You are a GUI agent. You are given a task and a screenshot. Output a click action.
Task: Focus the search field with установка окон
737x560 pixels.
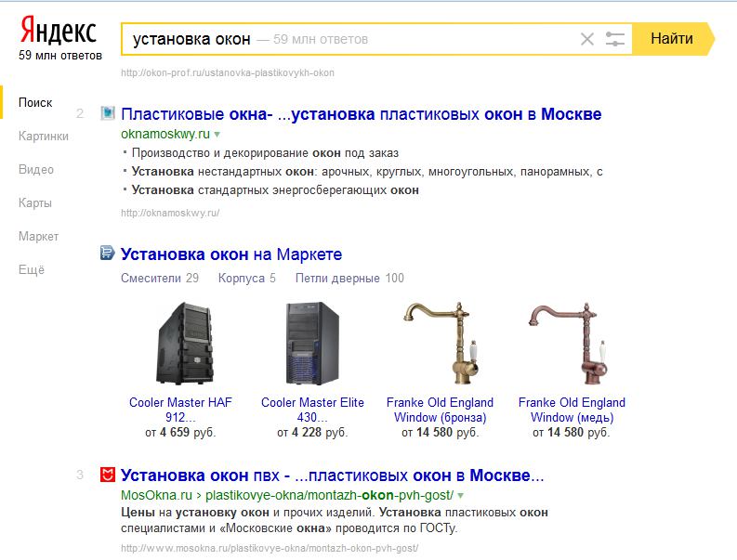pyautogui.click(x=348, y=39)
